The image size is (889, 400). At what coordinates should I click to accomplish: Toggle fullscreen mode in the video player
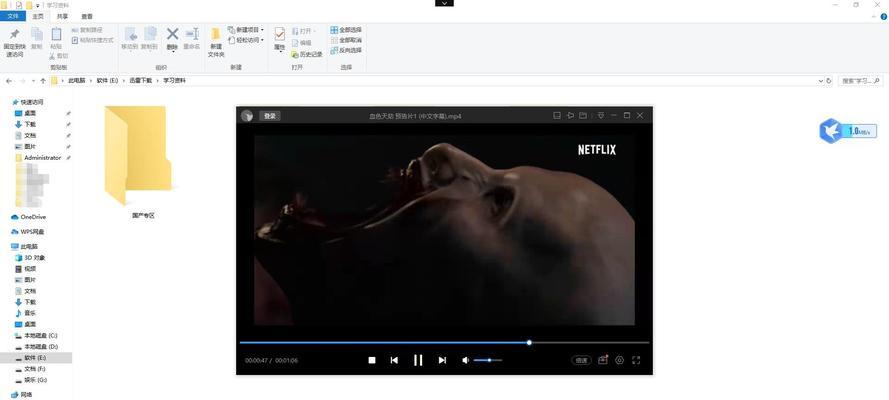(x=636, y=360)
